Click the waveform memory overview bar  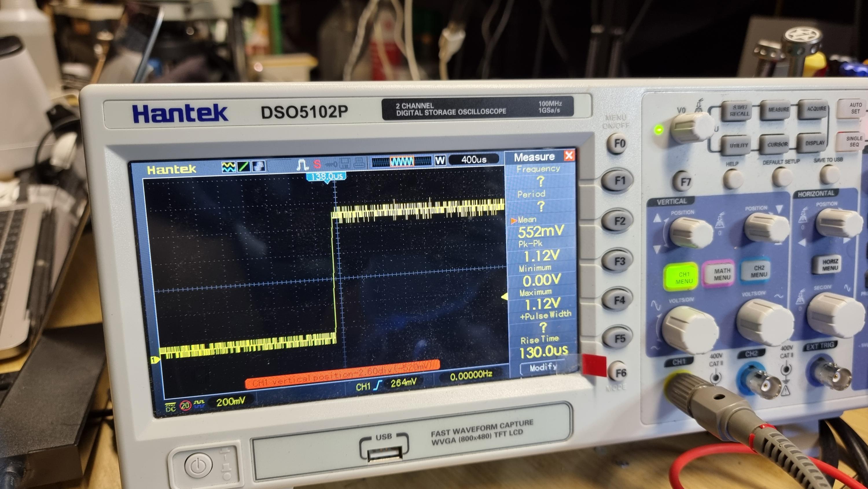click(401, 162)
